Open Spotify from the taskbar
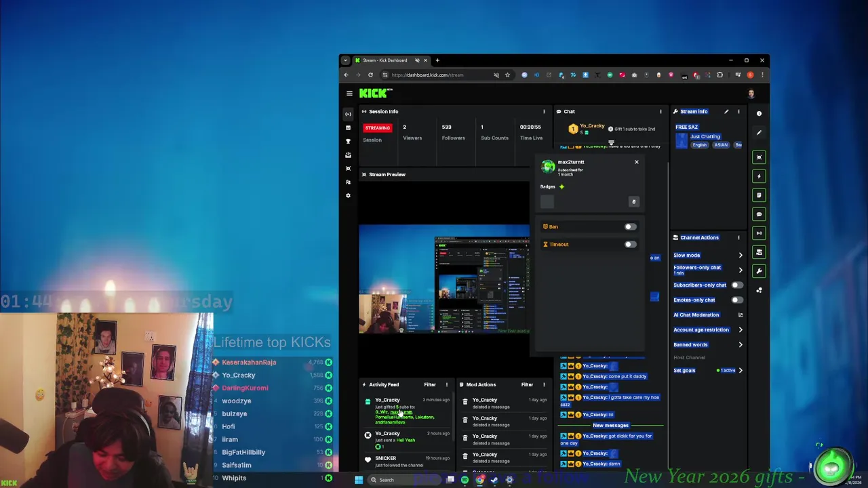 465,480
